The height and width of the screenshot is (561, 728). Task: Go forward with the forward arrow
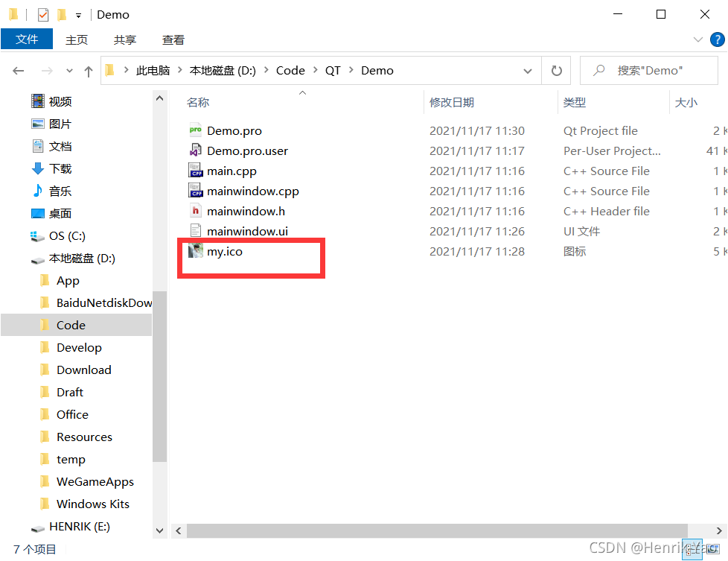pos(47,71)
